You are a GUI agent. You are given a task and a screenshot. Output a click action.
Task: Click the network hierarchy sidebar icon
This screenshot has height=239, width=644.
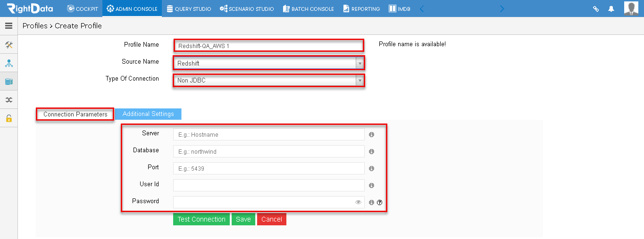[x=8, y=63]
